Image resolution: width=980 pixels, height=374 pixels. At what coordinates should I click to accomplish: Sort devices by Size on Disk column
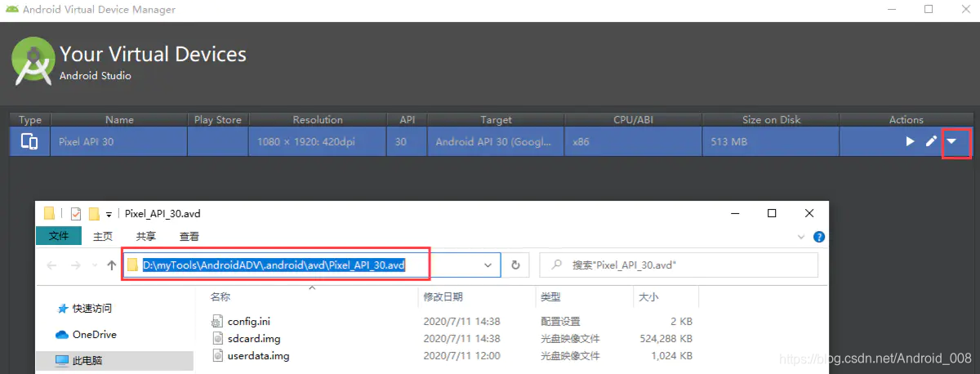tap(771, 119)
